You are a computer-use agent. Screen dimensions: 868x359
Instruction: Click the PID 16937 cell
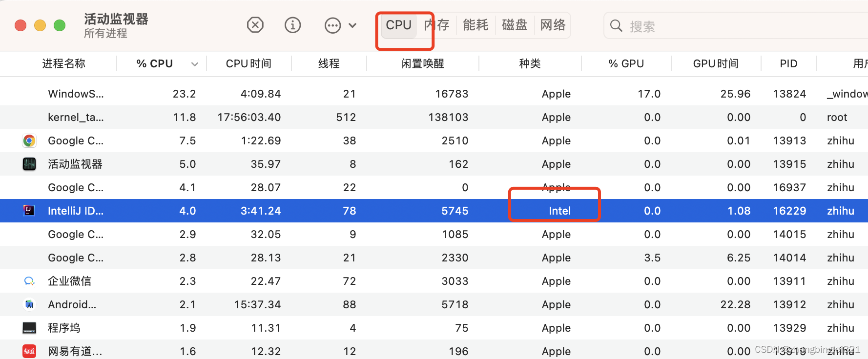point(789,187)
